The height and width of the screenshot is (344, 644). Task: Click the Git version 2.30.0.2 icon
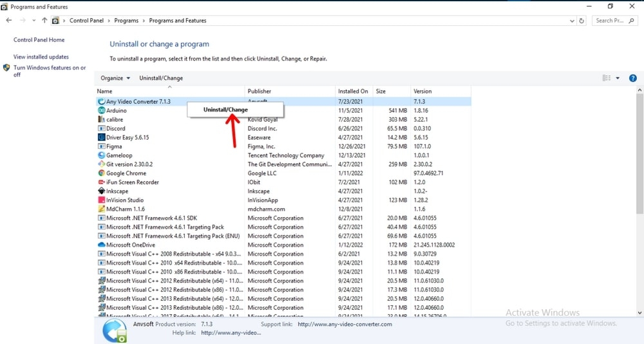point(102,164)
